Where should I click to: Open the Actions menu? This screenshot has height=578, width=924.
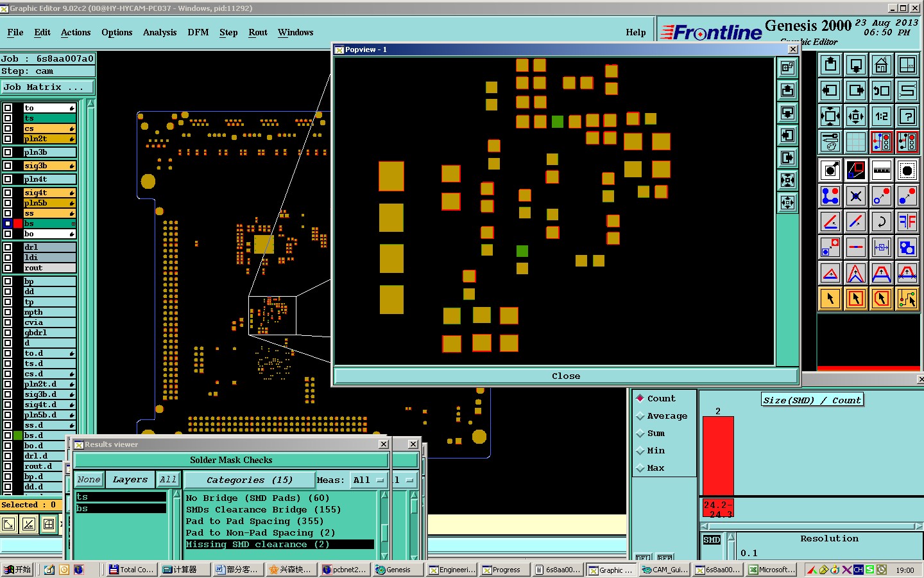pyautogui.click(x=76, y=33)
